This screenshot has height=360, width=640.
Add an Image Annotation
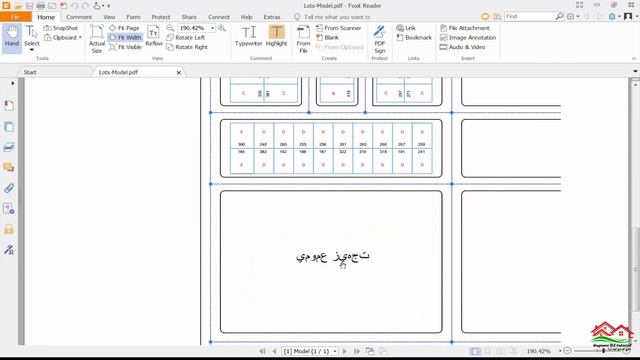[x=468, y=38]
